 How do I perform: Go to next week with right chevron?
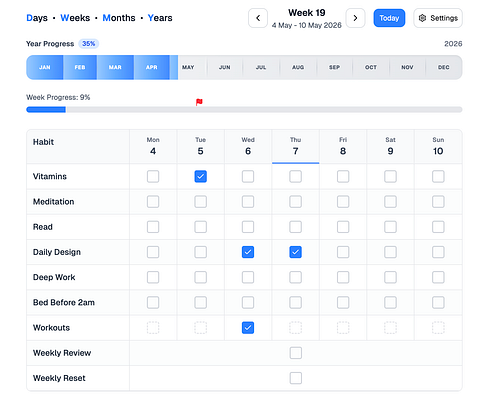click(x=355, y=18)
